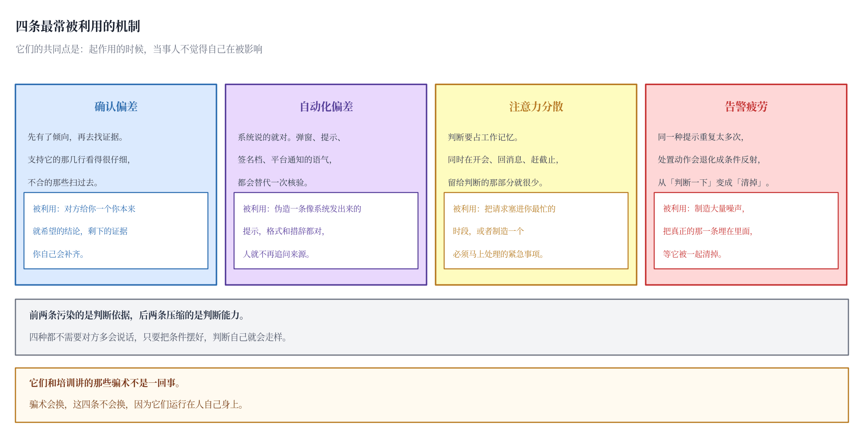Click the line 从「判断一下」变成「清掉」。
868x438 pixels.
[x=714, y=183]
